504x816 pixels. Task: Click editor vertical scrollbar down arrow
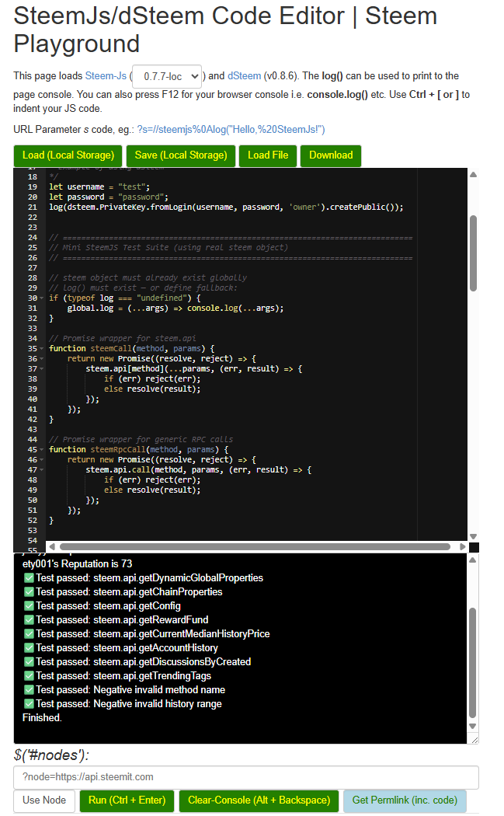[x=473, y=536]
